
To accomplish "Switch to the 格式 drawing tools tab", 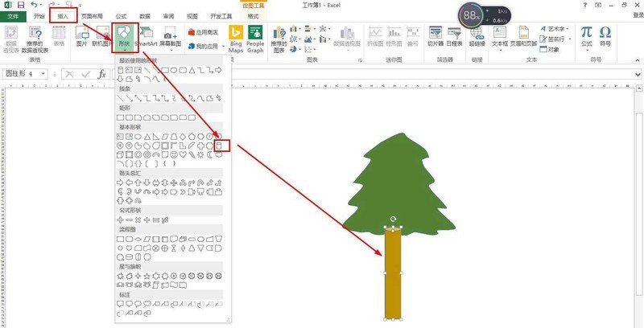I will point(254,16).
